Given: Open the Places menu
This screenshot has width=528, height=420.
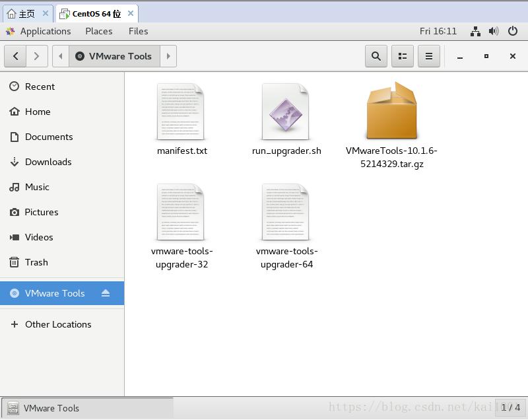Looking at the screenshot, I should click(98, 31).
